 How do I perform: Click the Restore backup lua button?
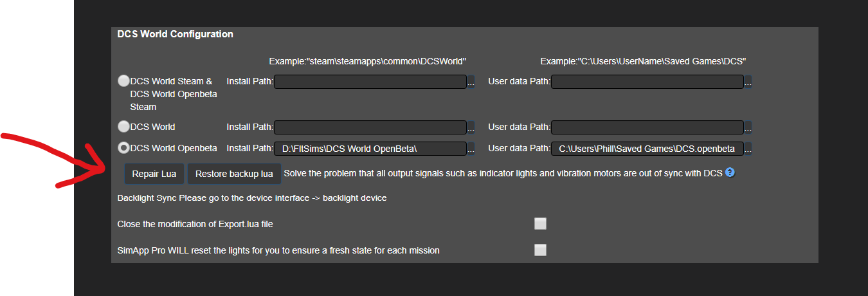pos(234,174)
